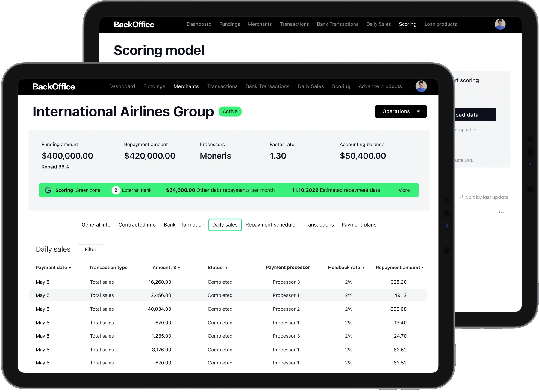Open Status column filter arrow
Image resolution: width=539 pixels, height=392 pixels.
pos(226,268)
